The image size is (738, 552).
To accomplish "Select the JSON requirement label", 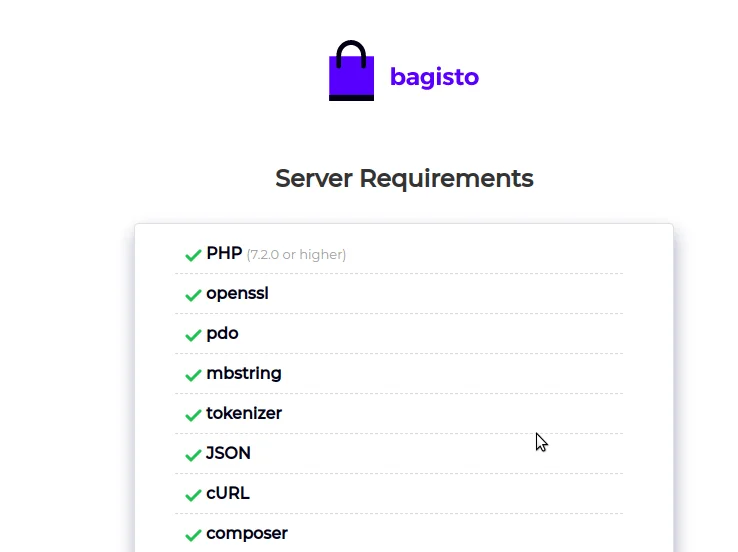I will [x=228, y=454].
